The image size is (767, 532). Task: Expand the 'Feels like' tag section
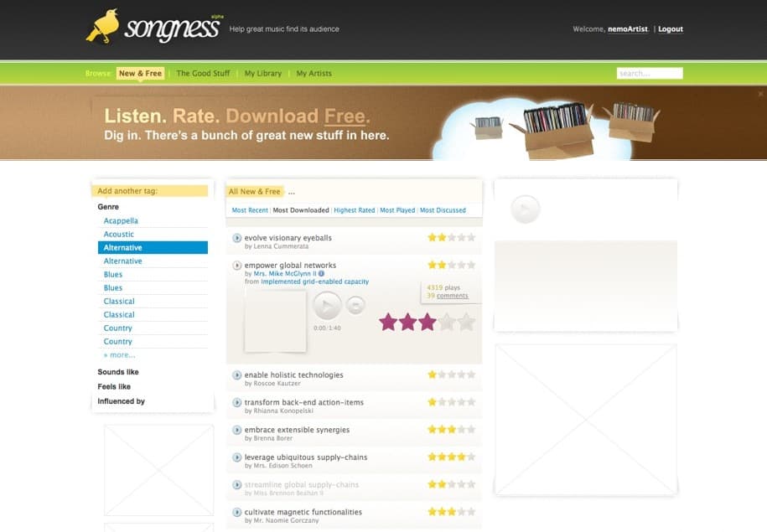114,387
